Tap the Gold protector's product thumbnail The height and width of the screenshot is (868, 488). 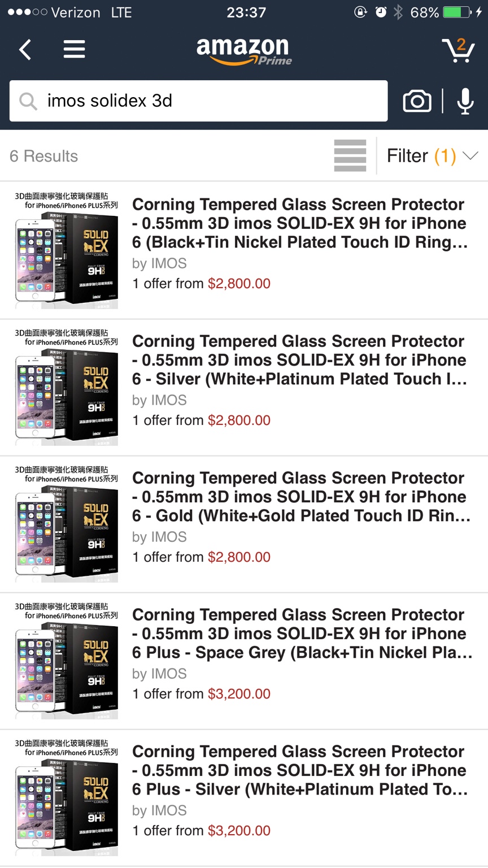[67, 524]
